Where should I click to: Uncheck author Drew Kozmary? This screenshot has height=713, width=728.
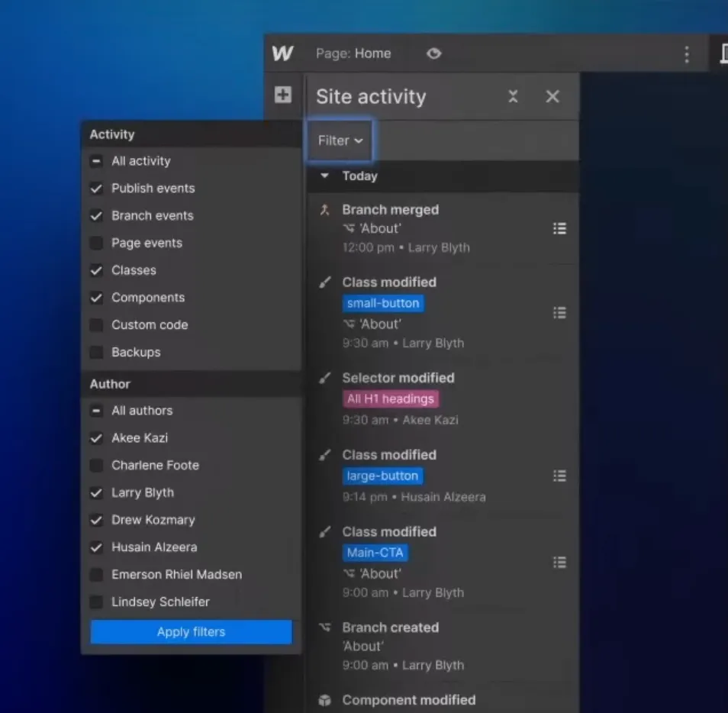[96, 520]
